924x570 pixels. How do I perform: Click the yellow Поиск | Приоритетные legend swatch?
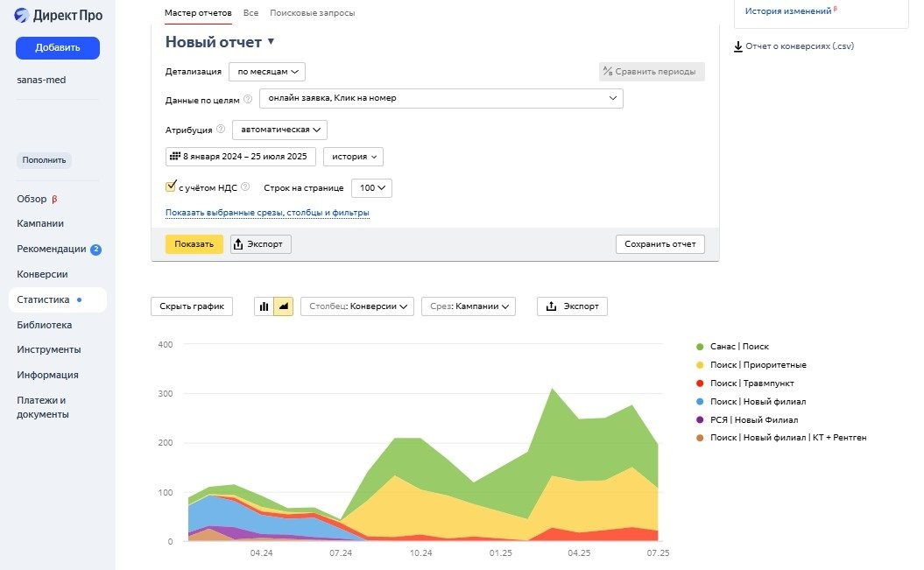click(700, 365)
